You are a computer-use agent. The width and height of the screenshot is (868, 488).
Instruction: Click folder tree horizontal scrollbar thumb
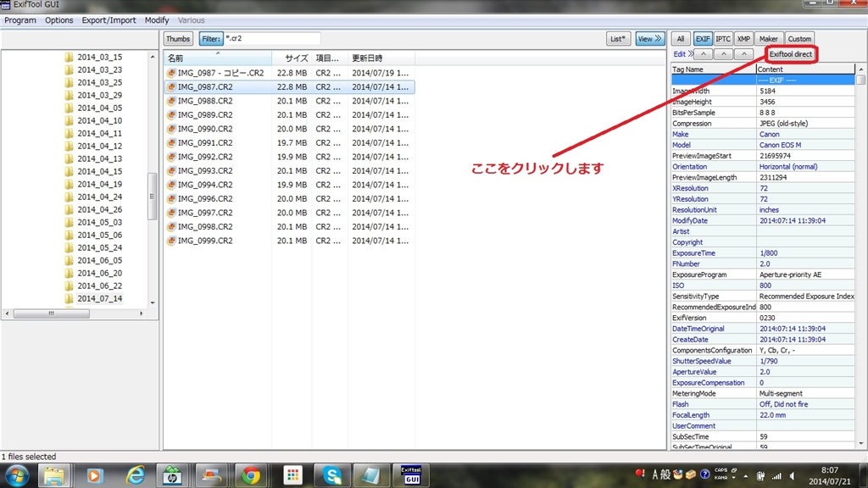click(52, 313)
